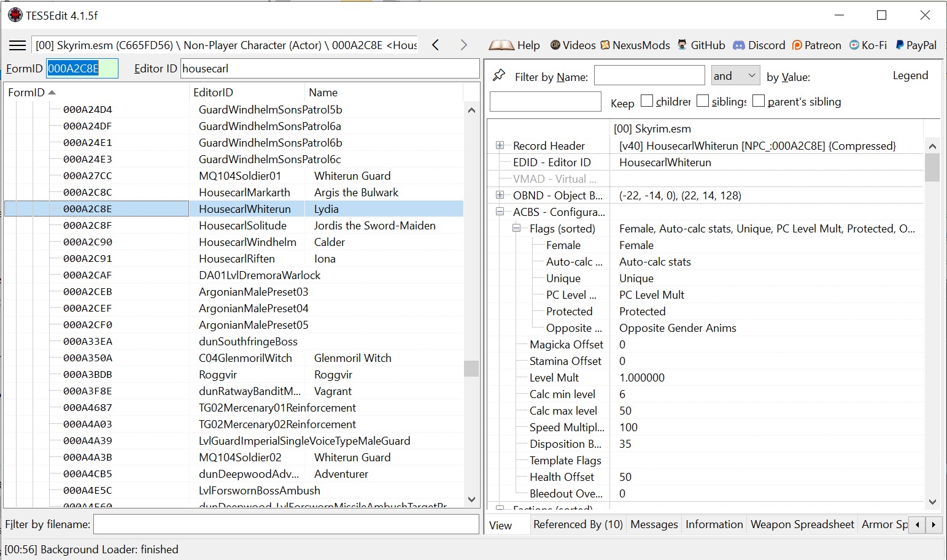Click the Filter by filename input field
This screenshot has width=947, height=560.
point(286,524)
